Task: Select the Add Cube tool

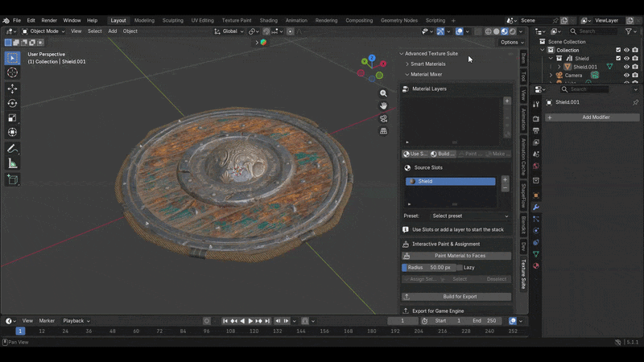Action: point(12,179)
